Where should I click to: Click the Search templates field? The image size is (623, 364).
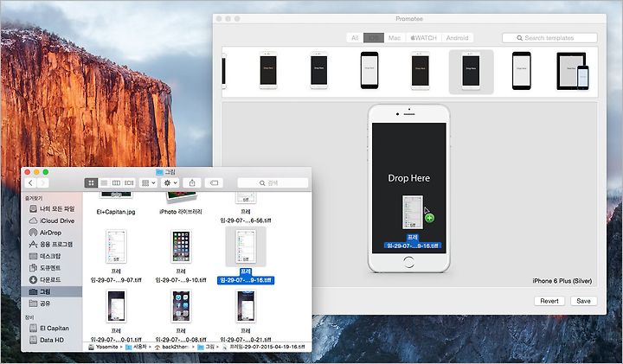click(549, 38)
